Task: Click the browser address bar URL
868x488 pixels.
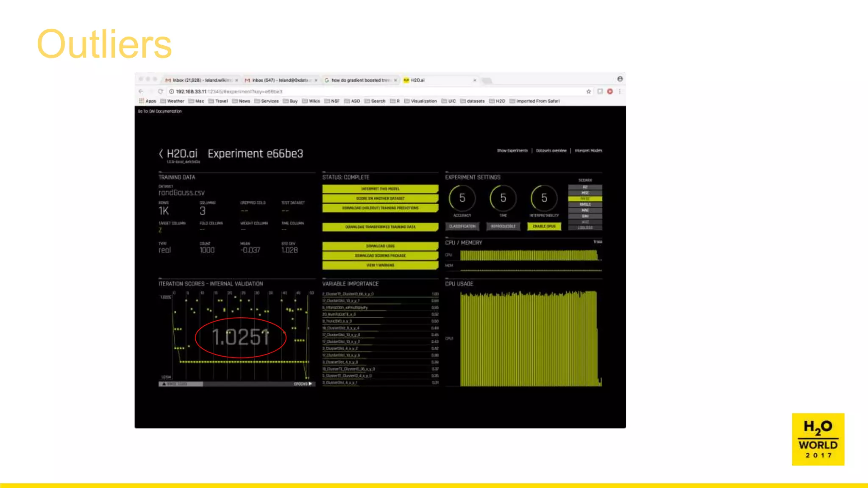Action: tap(229, 91)
